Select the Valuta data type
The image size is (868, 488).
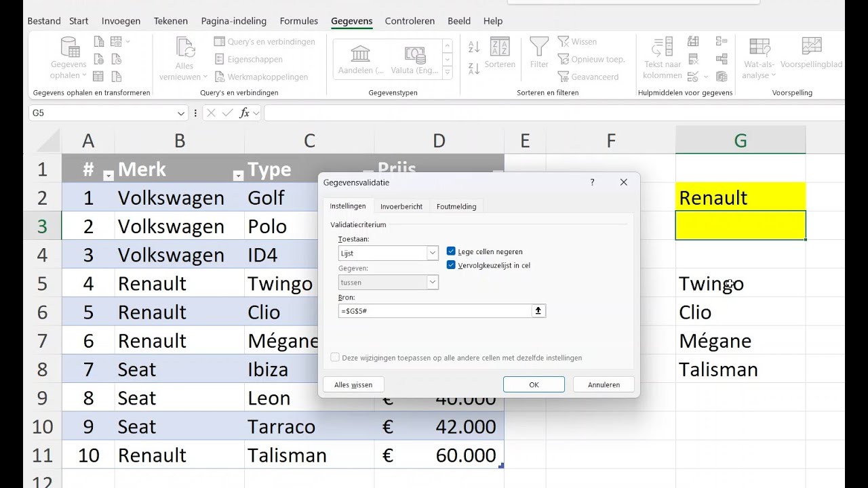(414, 59)
